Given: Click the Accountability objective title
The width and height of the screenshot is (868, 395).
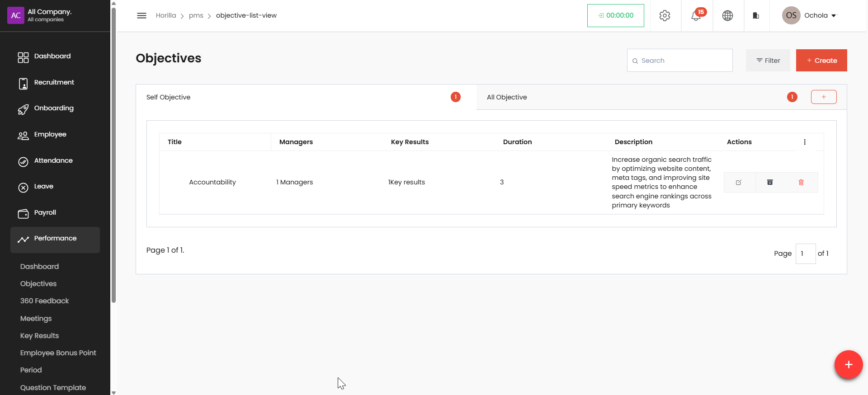Looking at the screenshot, I should click(x=212, y=182).
